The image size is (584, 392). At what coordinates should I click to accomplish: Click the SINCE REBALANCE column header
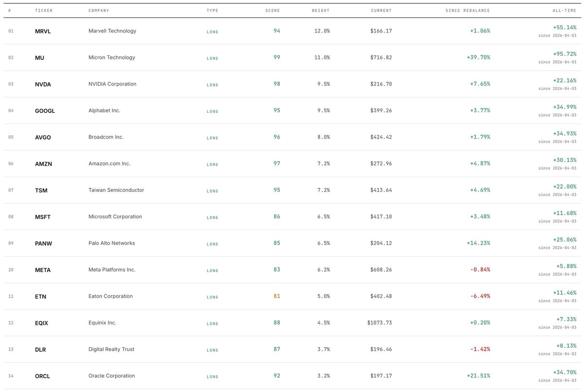(x=468, y=10)
